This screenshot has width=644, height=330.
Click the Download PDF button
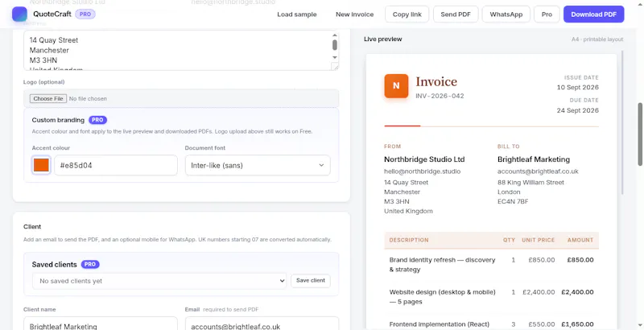tap(593, 14)
